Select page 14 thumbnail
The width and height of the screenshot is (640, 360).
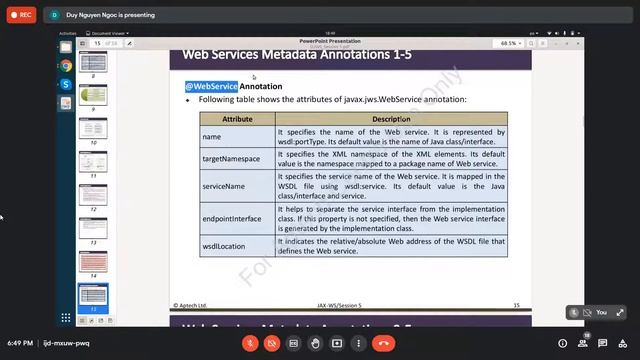point(93,262)
